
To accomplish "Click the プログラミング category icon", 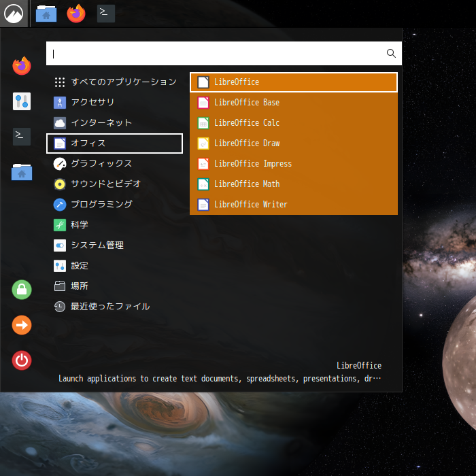I will click(60, 204).
